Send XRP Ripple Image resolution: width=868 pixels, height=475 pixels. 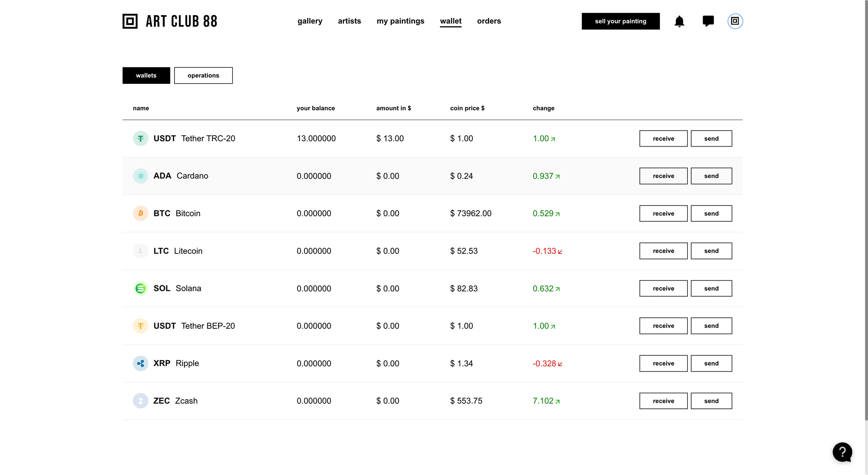click(x=711, y=363)
